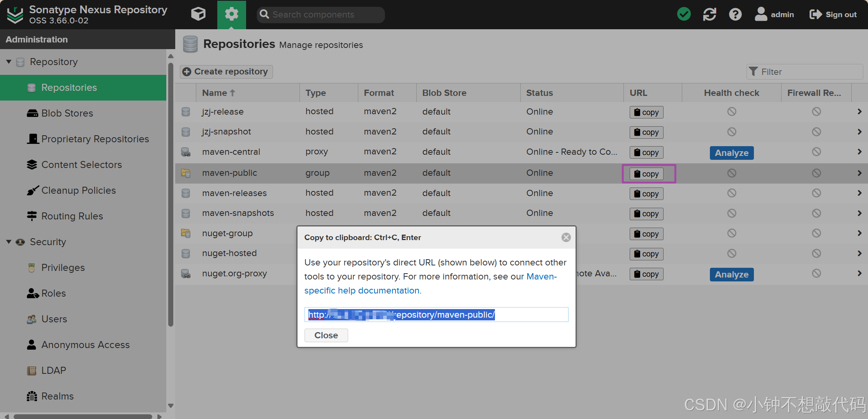Select Repositories in the sidebar
The height and width of the screenshot is (419, 868).
(x=83, y=87)
